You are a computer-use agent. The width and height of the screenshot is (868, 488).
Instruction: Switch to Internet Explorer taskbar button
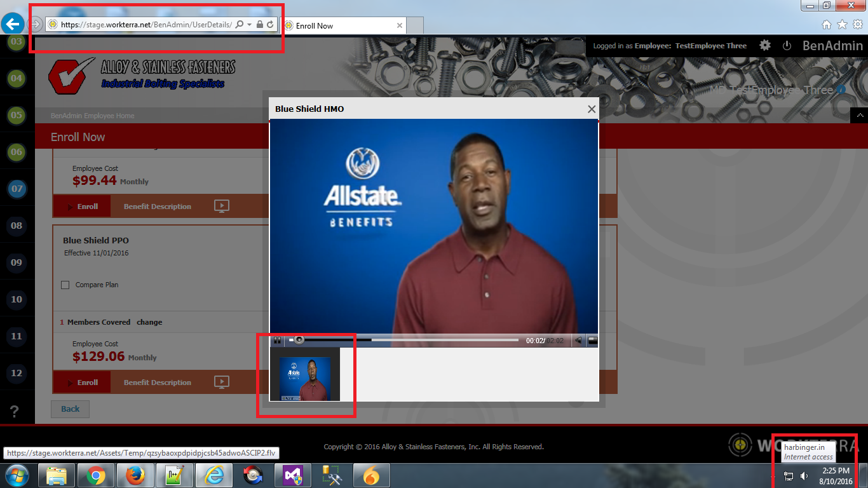click(214, 475)
